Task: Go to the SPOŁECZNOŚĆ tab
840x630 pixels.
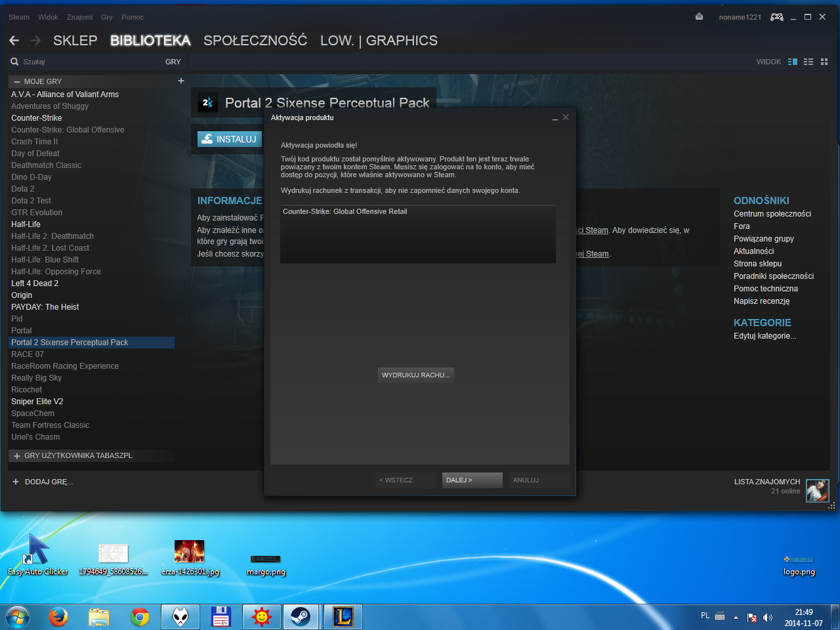Action: [255, 41]
